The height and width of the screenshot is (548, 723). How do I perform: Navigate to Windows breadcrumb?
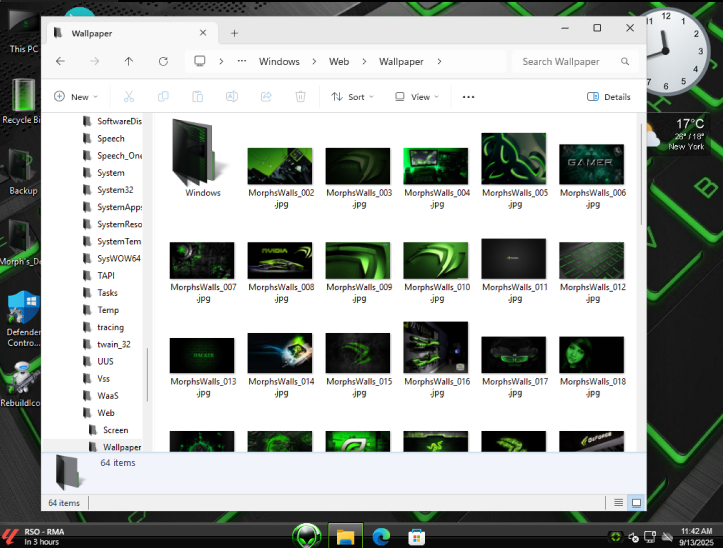click(x=279, y=61)
